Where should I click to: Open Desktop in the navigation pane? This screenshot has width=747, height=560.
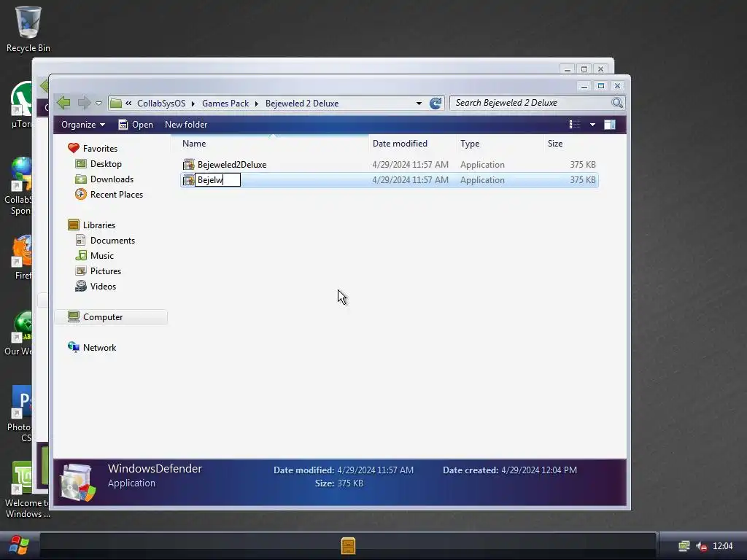(x=106, y=164)
